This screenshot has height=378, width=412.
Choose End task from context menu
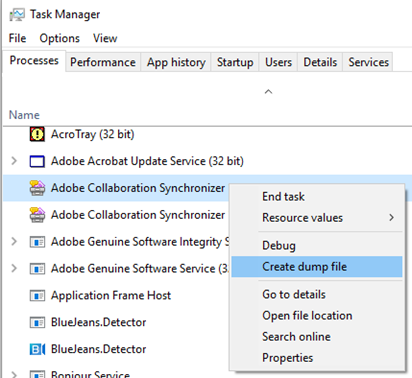317,197
